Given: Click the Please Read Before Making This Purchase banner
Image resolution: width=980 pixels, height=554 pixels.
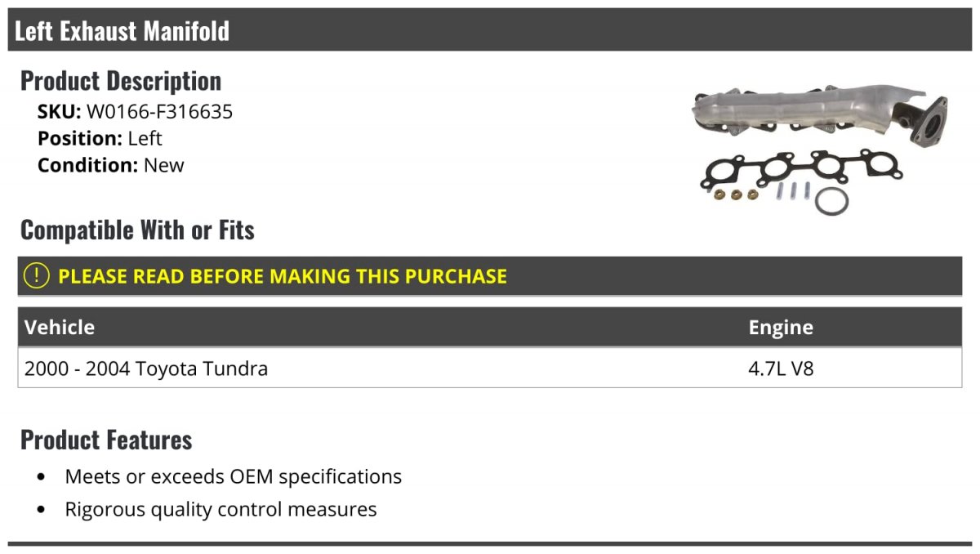Looking at the screenshot, I should (490, 276).
